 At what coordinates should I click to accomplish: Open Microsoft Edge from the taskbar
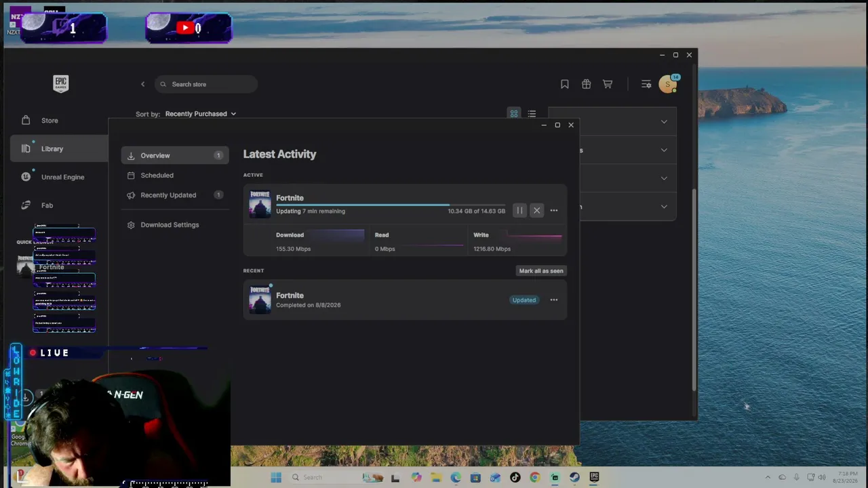(456, 478)
